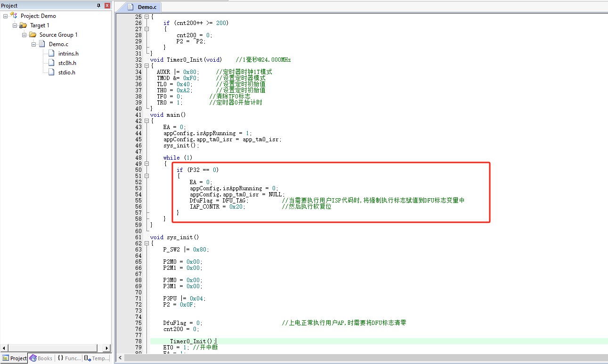Click the Target 1 folder icon
The width and height of the screenshot is (608, 364).
[23, 25]
